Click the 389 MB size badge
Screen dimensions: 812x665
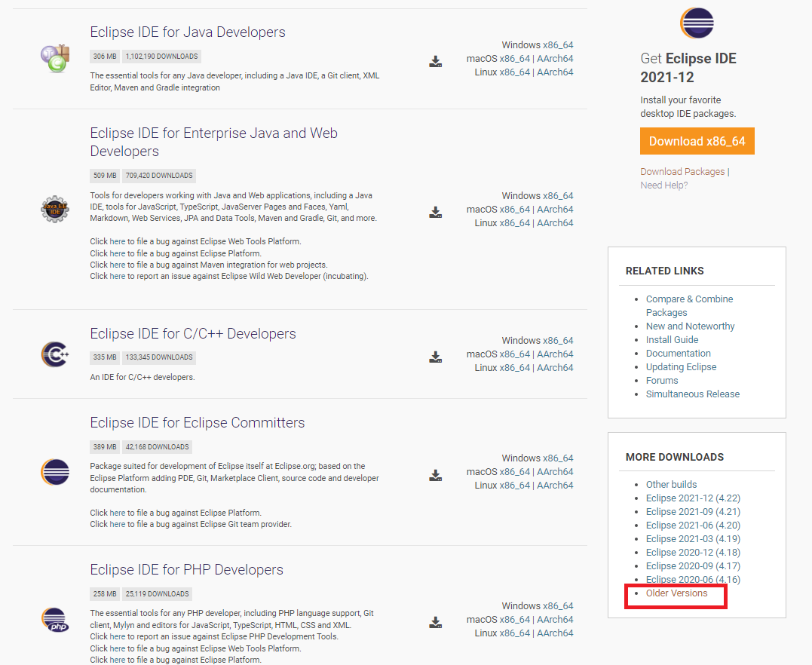(x=105, y=447)
